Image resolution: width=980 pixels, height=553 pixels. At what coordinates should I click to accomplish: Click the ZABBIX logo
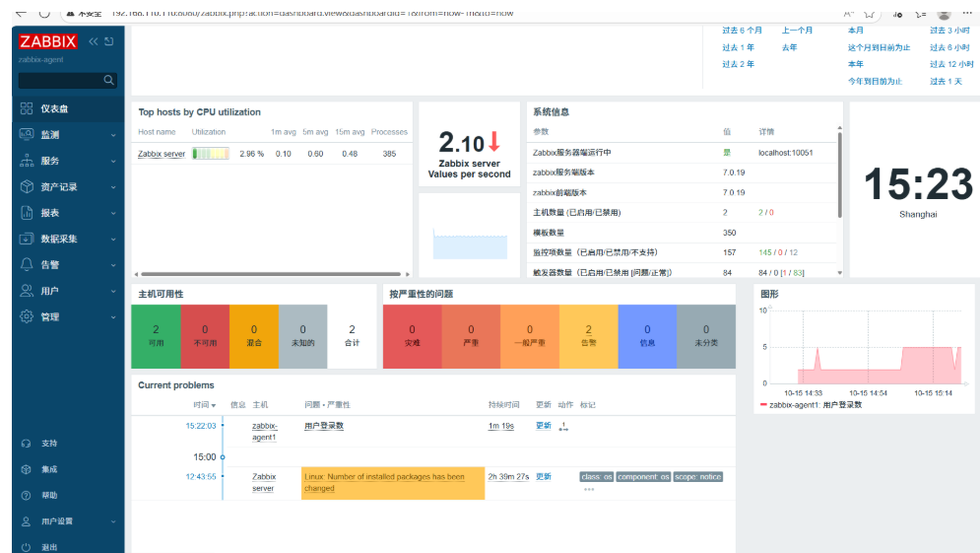[47, 41]
